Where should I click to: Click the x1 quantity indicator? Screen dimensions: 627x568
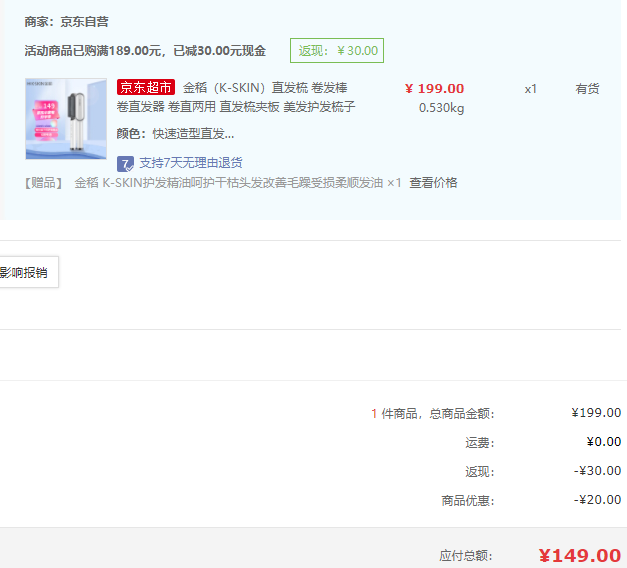click(x=530, y=89)
